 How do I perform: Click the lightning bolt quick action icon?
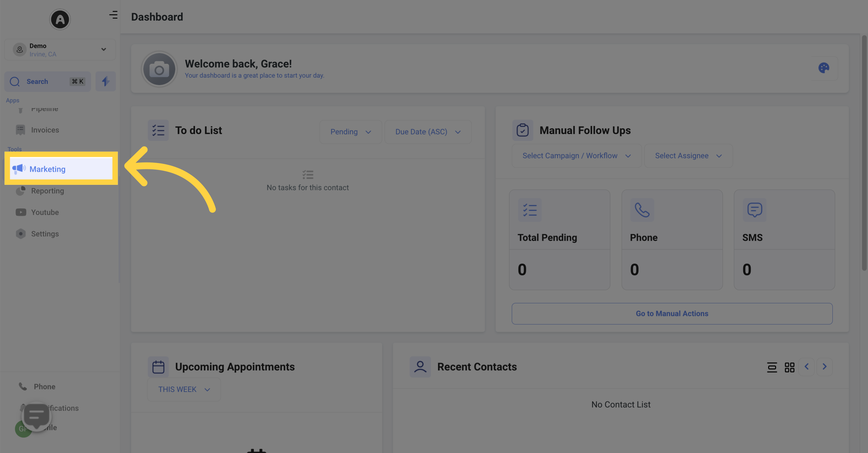pos(106,81)
